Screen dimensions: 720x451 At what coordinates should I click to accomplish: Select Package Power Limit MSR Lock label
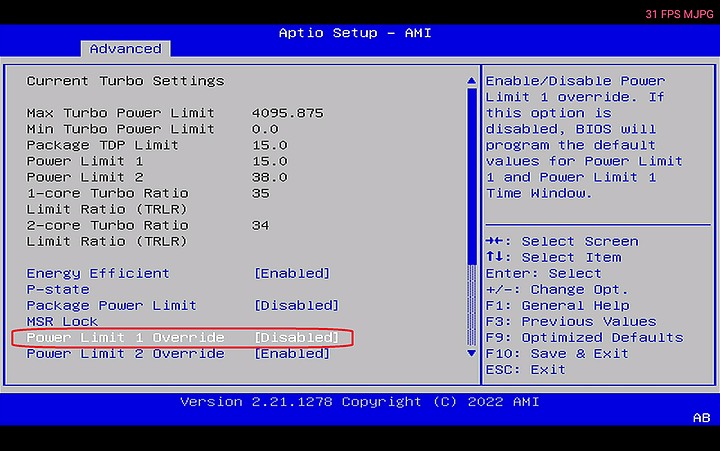click(x=112, y=313)
